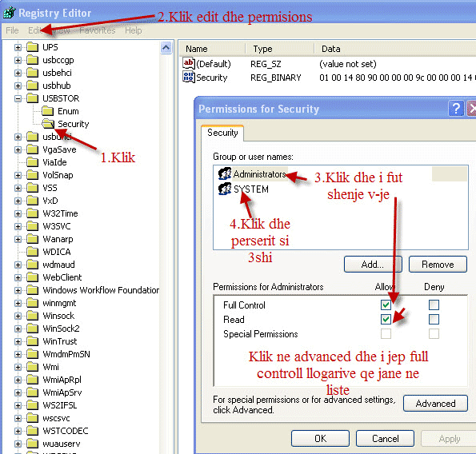The height and width of the screenshot is (454, 476).
Task: Click the Registry Editor app icon
Action: click(10, 13)
